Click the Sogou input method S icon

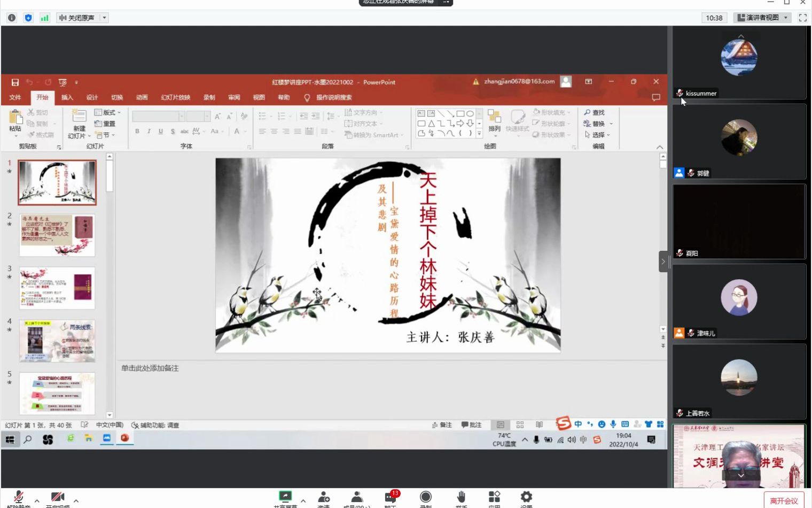point(563,424)
